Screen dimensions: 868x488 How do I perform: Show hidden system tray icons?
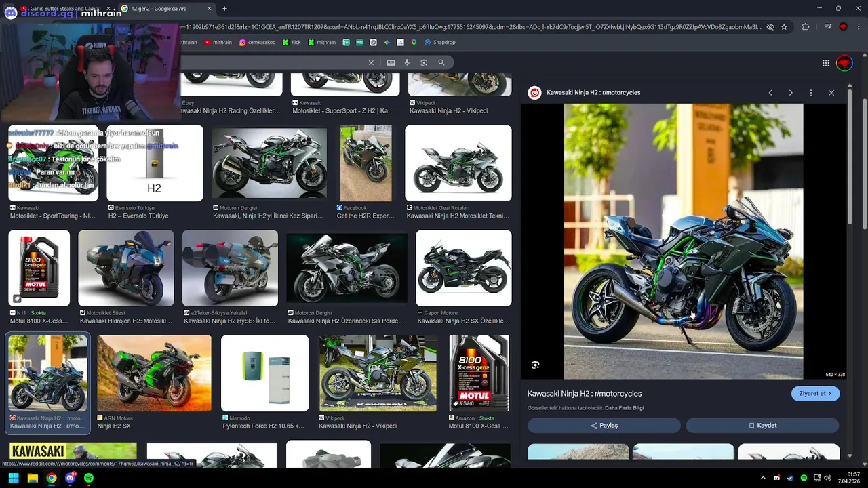(763, 478)
